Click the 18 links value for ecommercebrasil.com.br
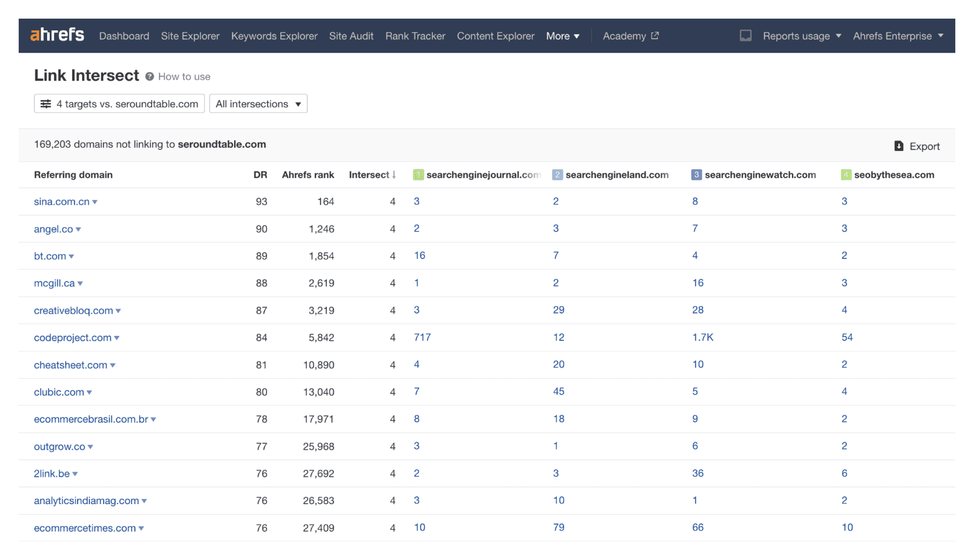The image size is (974, 560). click(x=558, y=419)
